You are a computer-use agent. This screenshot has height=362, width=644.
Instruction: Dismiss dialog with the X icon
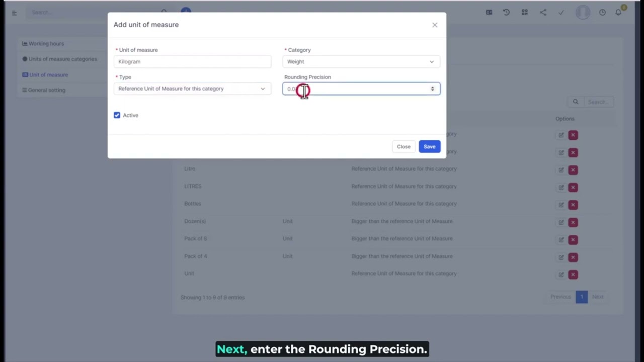coord(435,25)
